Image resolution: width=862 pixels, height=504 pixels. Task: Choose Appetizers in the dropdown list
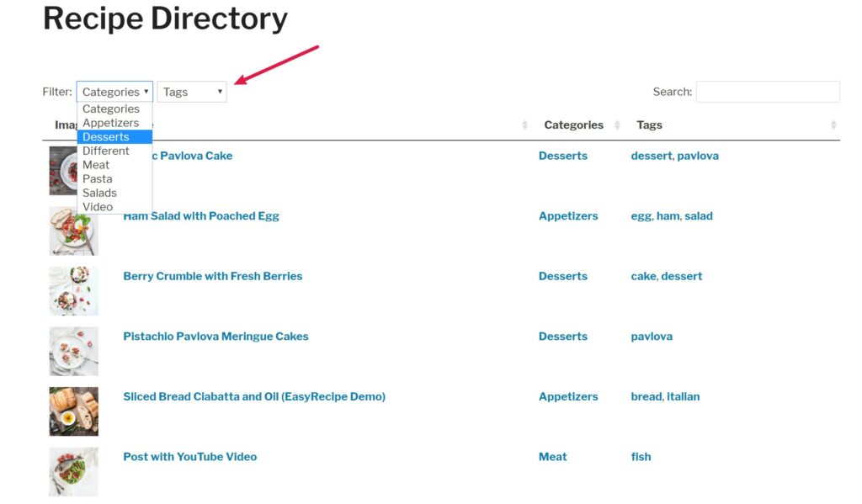[x=110, y=123]
